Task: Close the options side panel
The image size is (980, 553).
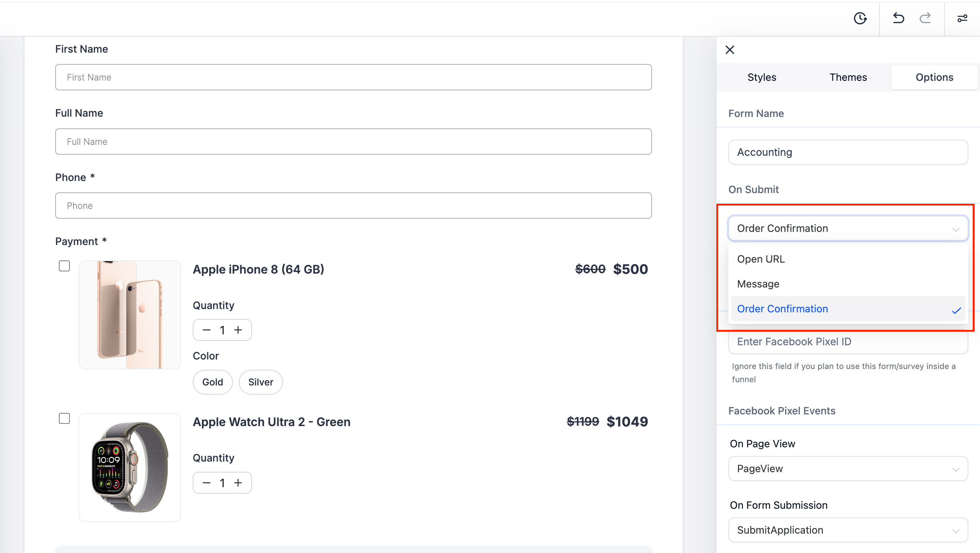Action: coord(730,50)
